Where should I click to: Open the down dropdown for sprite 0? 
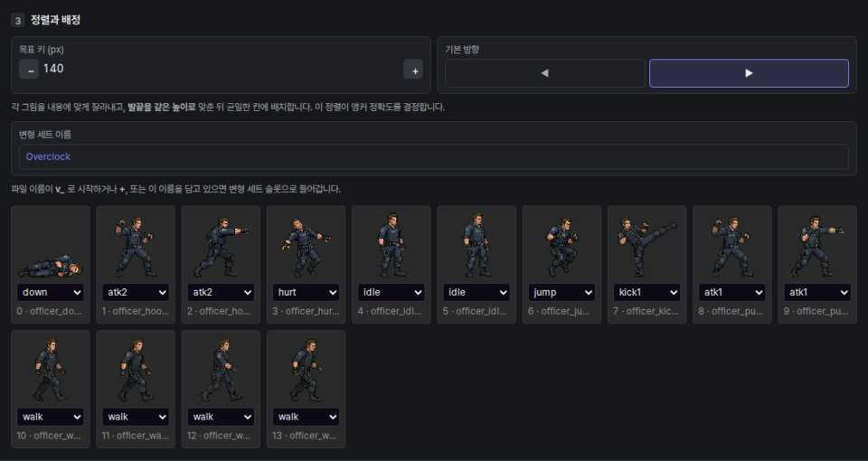[51, 292]
